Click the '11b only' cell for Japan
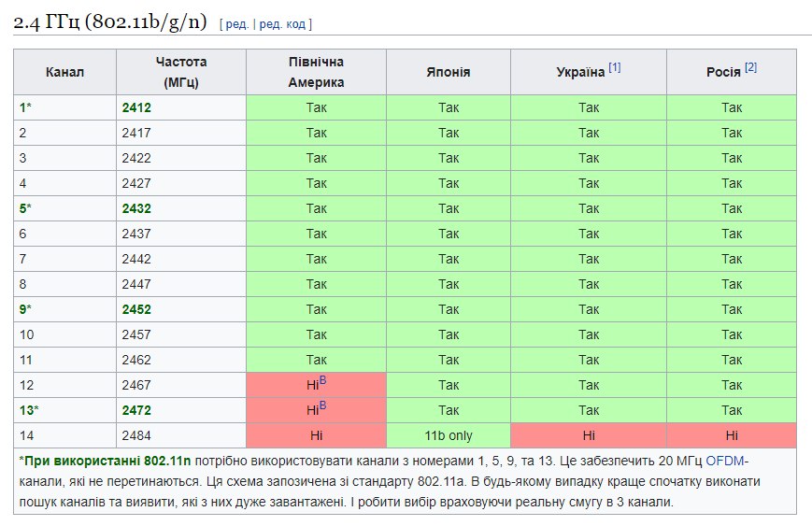Screen dimensions: 812x526 pyautogui.click(x=449, y=435)
